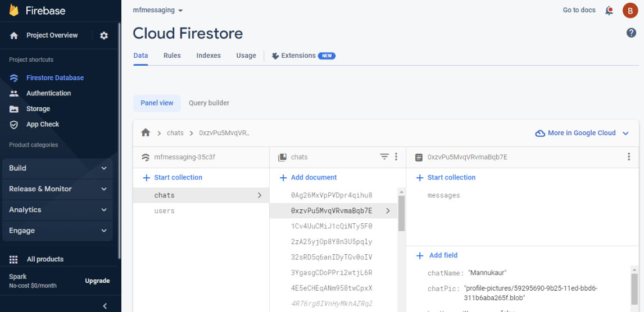Select document 4E5eCHEqANm958twCpxX
This screenshot has width=644, height=312.
pyautogui.click(x=332, y=288)
